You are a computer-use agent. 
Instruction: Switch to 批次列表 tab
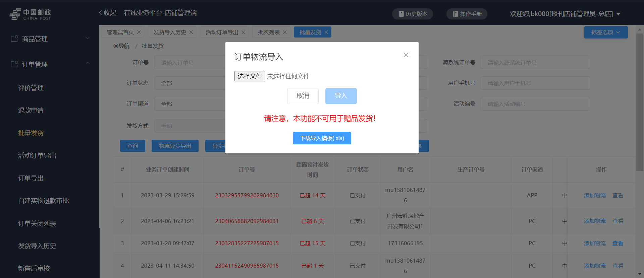(269, 32)
